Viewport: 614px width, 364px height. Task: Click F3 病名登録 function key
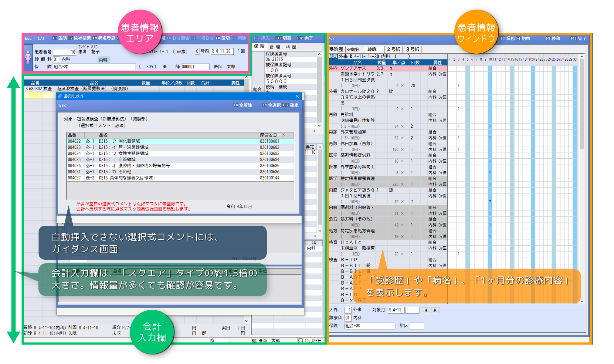click(104, 38)
